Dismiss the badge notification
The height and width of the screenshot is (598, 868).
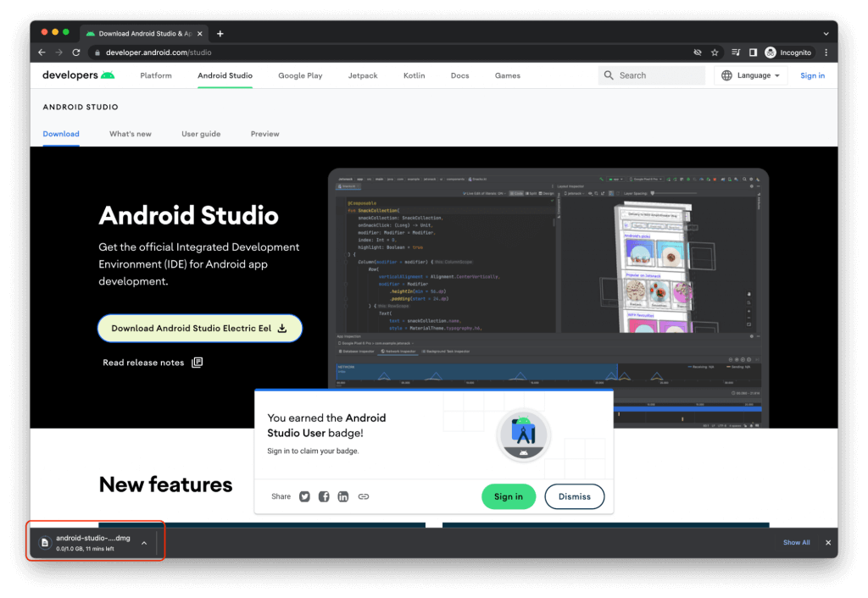pos(575,496)
